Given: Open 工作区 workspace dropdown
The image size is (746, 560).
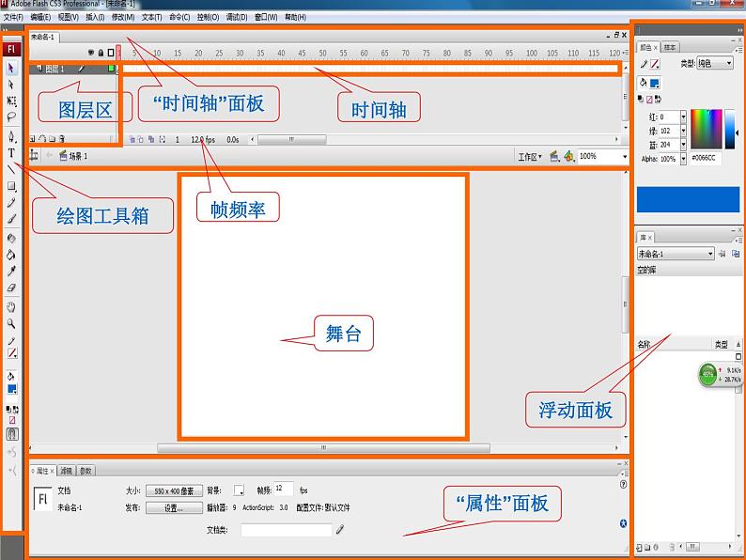Looking at the screenshot, I should coord(530,157).
